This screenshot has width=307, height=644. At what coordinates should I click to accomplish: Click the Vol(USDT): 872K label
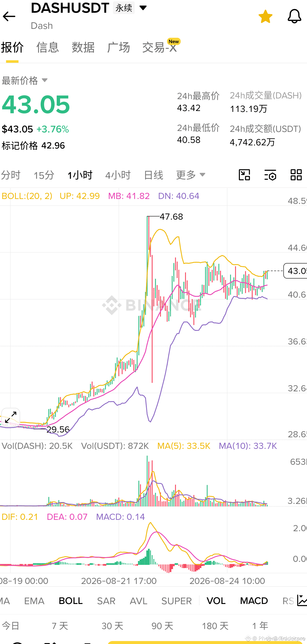(115, 446)
